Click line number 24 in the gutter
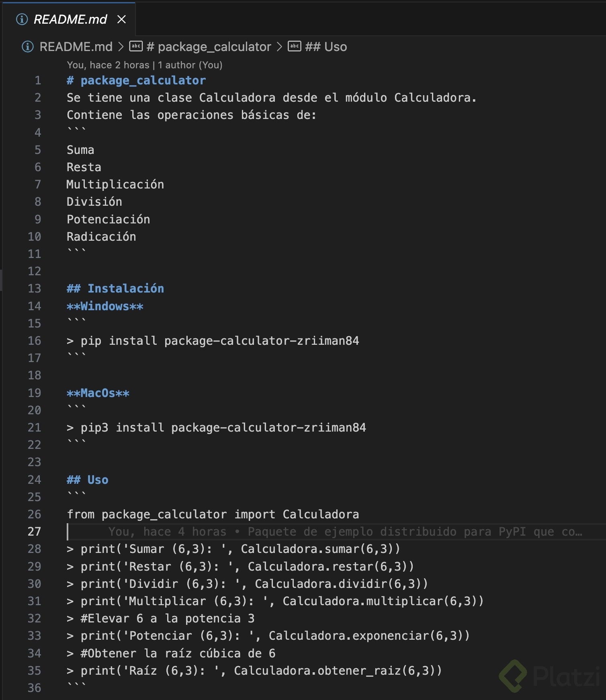The image size is (606, 700). (35, 480)
